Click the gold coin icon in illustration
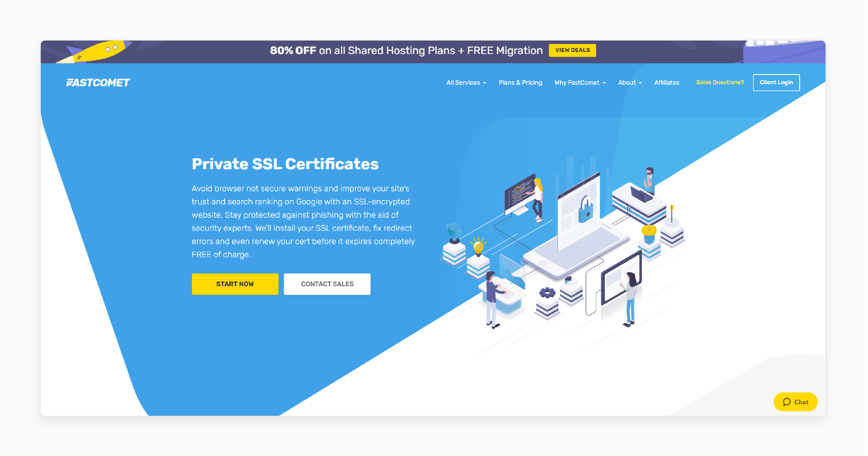 click(649, 230)
